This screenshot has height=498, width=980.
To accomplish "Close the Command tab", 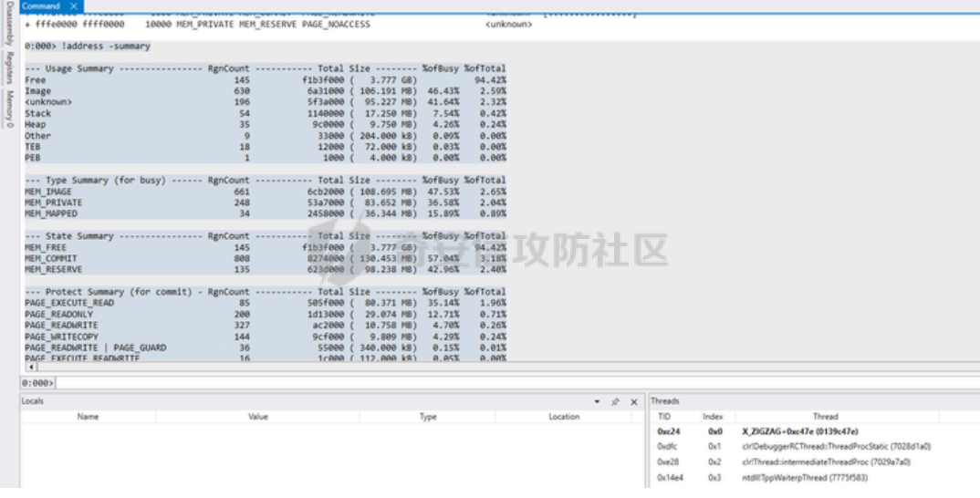I will (x=74, y=5).
